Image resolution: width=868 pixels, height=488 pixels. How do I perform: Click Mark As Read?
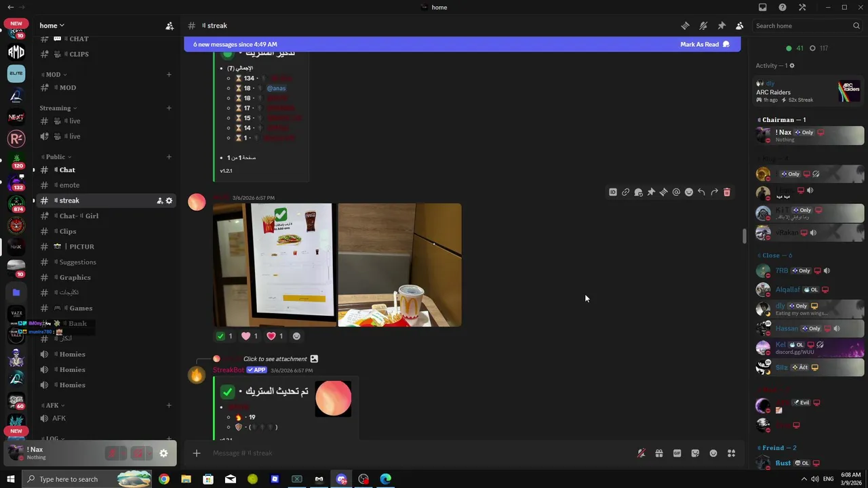[705, 45]
